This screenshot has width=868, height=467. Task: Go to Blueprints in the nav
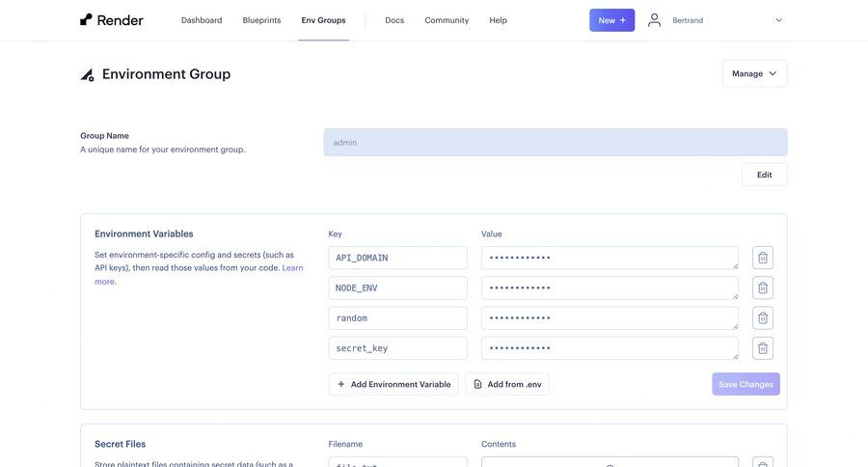coord(261,20)
